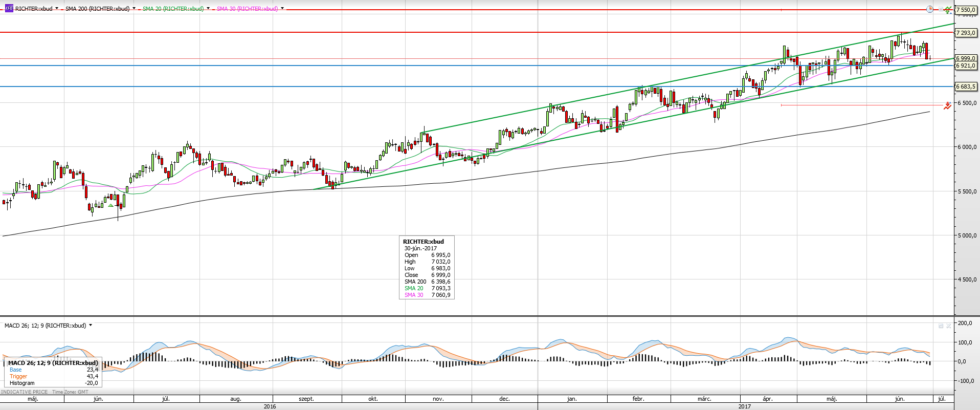Select the 6 683,5 support price label
The width and height of the screenshot is (980, 410).
coord(966,87)
